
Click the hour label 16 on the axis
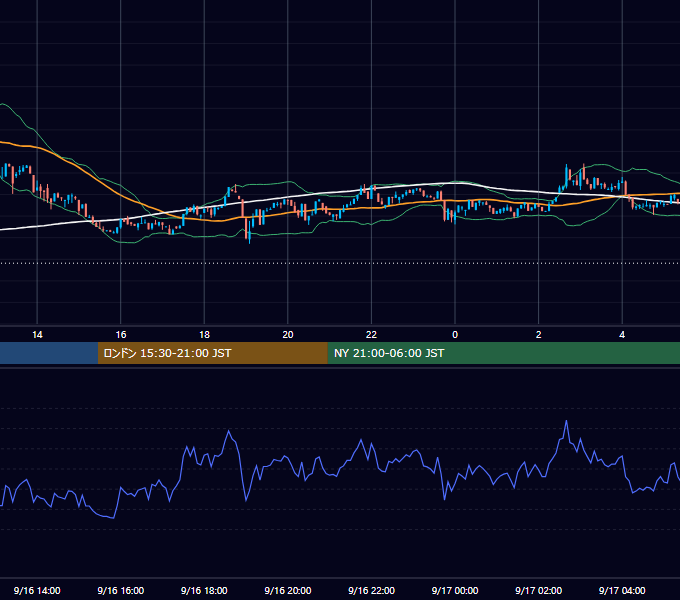(121, 335)
